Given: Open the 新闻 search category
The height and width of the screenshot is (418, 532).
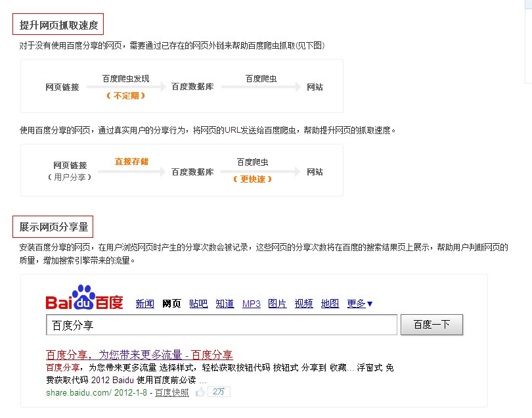Looking at the screenshot, I should 145,304.
